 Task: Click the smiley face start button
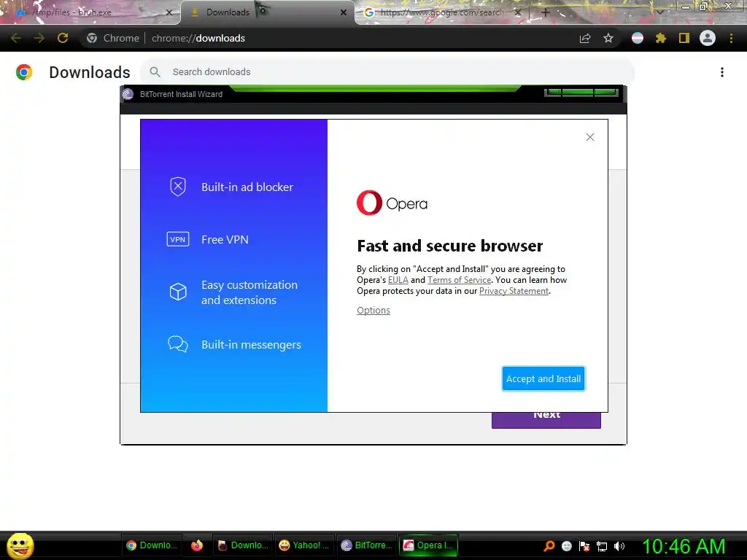click(20, 545)
